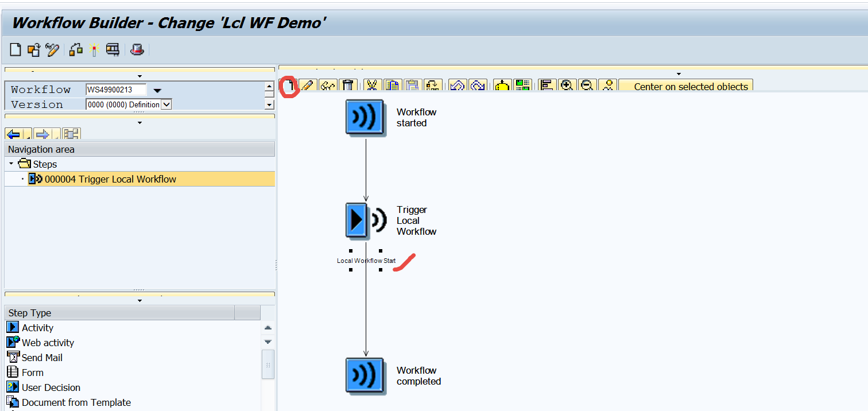Click the Local Workflow Start label
This screenshot has width=868, height=411.
point(366,261)
